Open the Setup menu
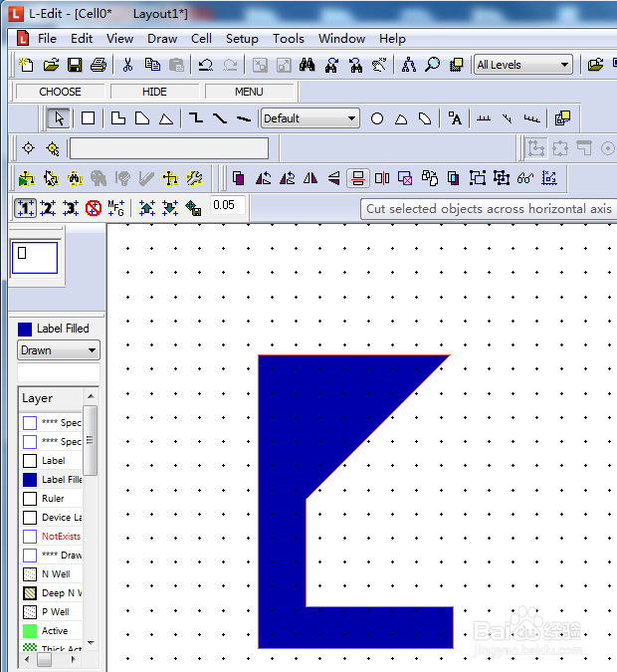Image resolution: width=617 pixels, height=672 pixels. click(242, 39)
